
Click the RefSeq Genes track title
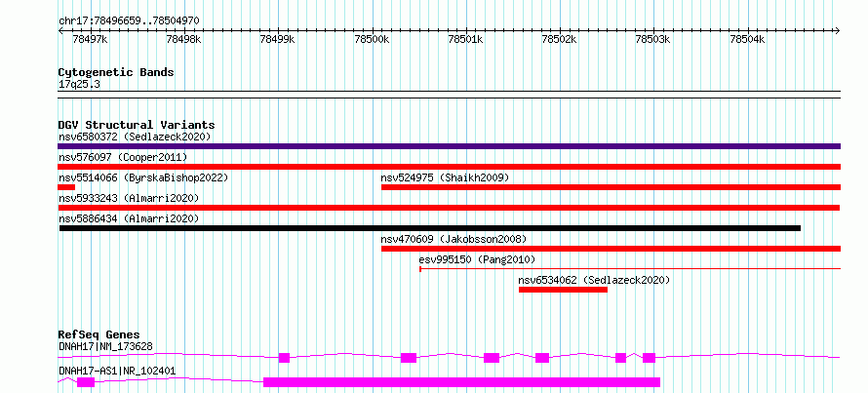pos(99,334)
